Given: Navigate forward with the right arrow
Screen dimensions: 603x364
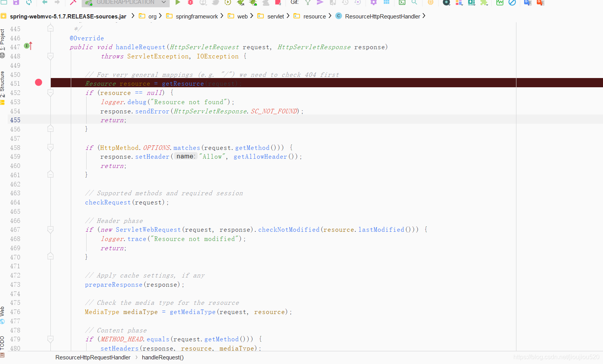Looking at the screenshot, I should (57, 2).
